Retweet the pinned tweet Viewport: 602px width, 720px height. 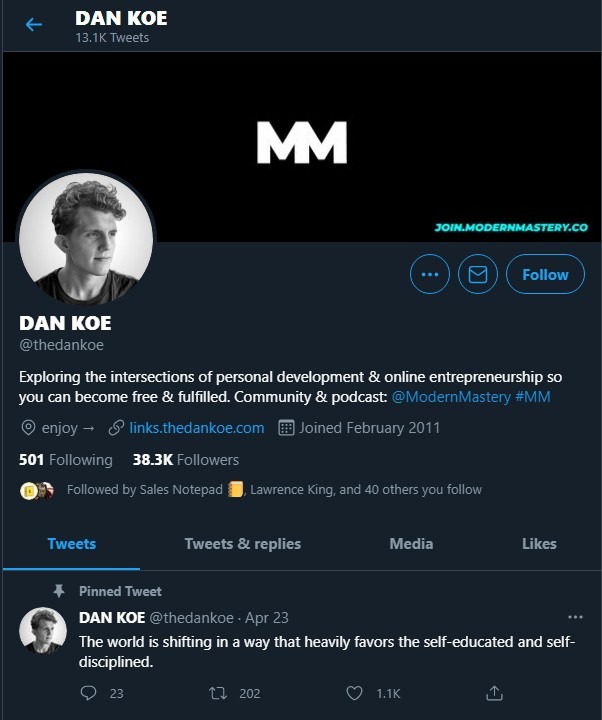point(217,692)
